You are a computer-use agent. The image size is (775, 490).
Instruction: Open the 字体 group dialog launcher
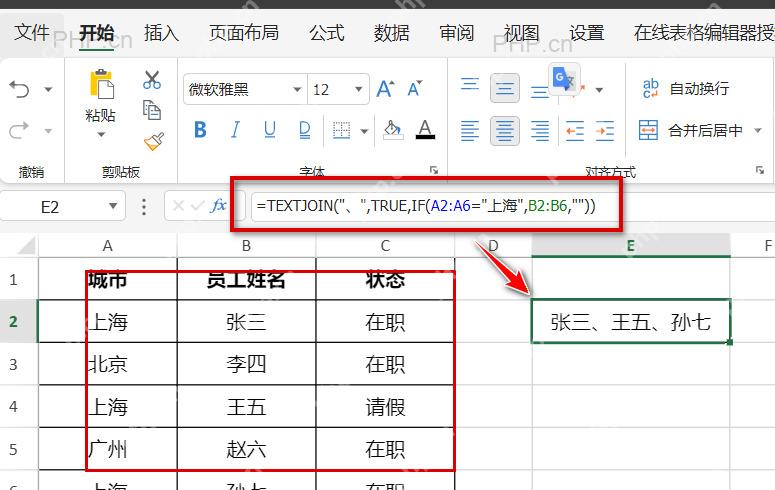point(434,170)
